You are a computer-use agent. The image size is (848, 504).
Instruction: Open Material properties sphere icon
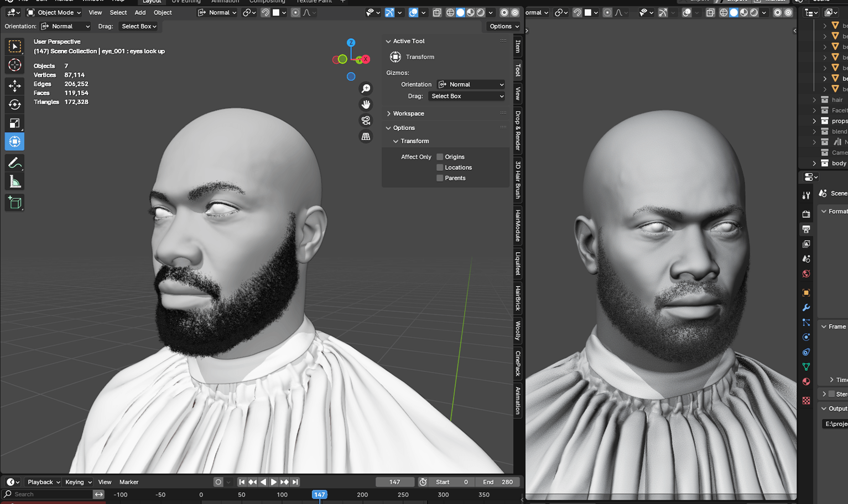pos(806,381)
